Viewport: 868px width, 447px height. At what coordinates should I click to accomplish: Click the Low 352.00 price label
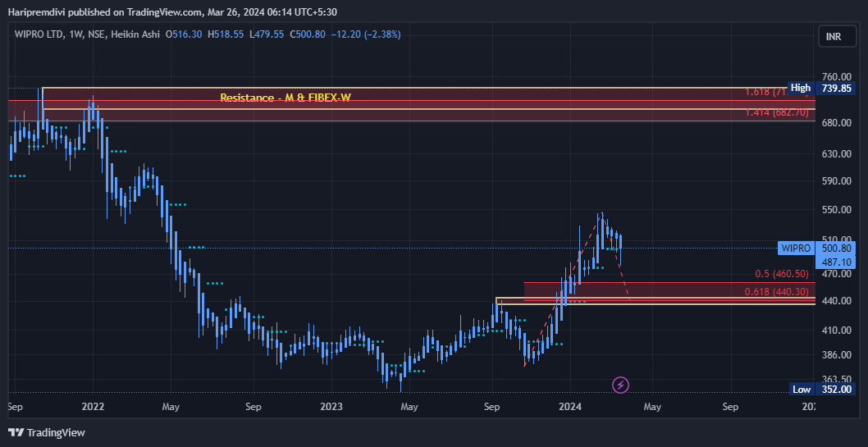point(821,389)
